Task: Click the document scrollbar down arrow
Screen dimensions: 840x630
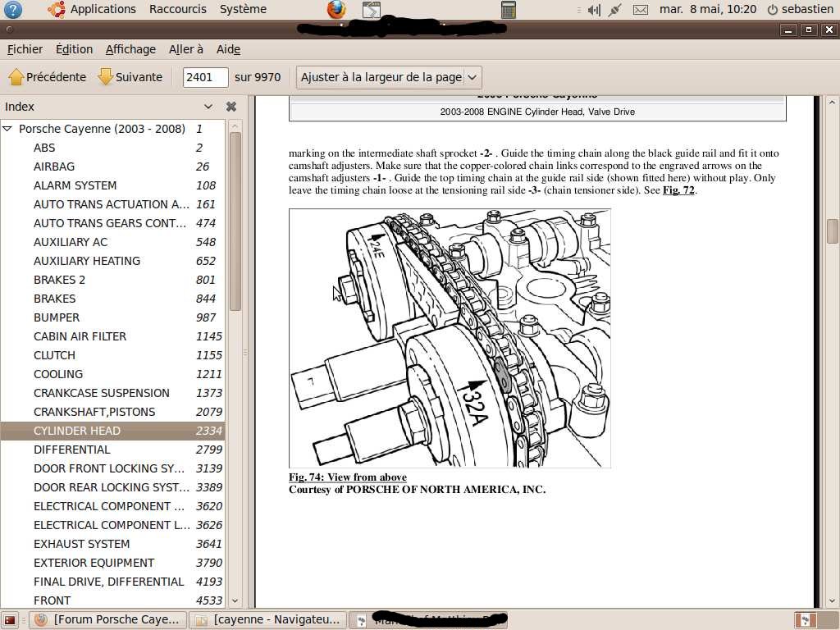Action: point(832,601)
